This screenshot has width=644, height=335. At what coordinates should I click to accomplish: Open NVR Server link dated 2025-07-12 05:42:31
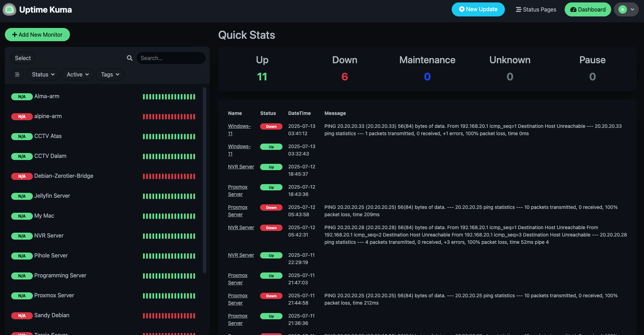point(241,227)
